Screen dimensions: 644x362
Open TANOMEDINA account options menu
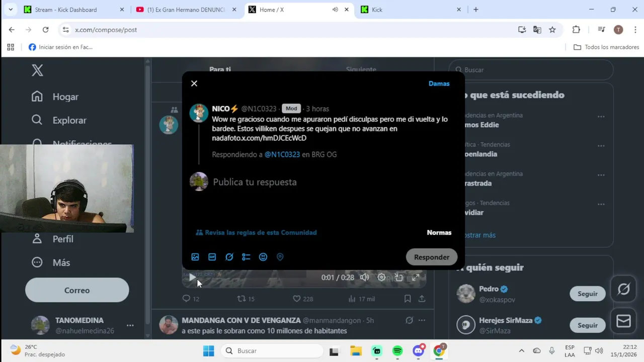pyautogui.click(x=130, y=325)
